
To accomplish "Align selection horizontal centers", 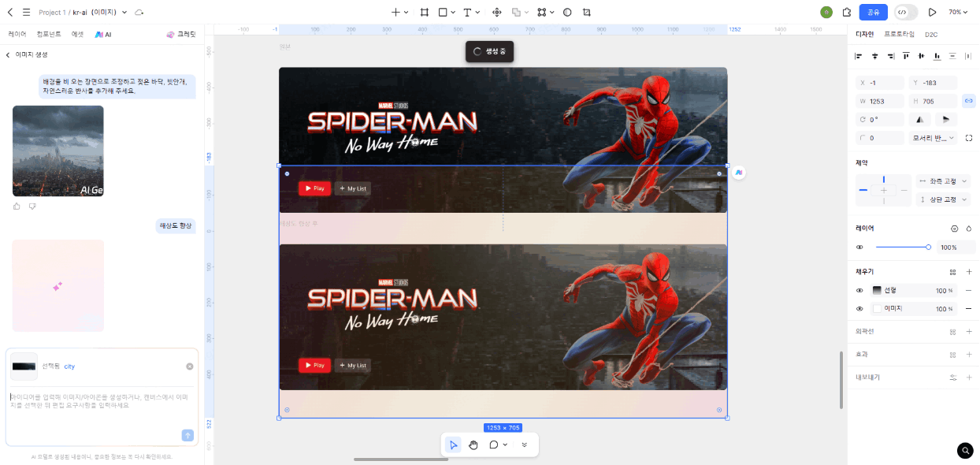I will click(x=874, y=56).
